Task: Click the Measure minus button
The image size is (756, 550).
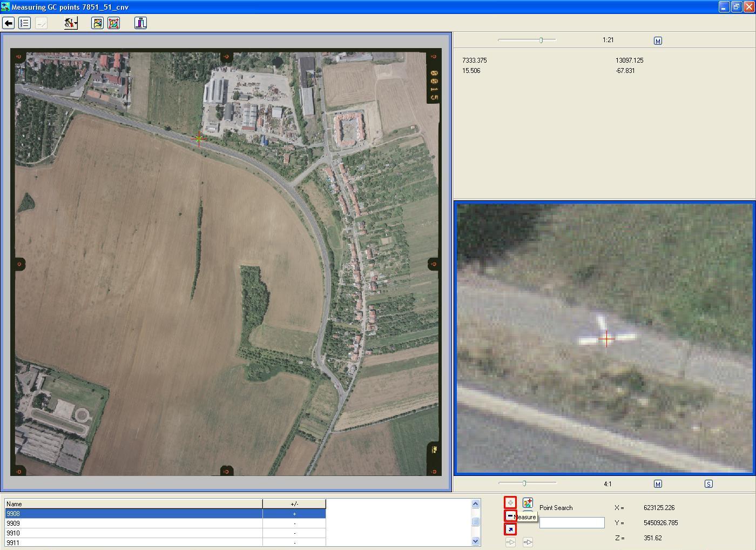Action: (510, 516)
